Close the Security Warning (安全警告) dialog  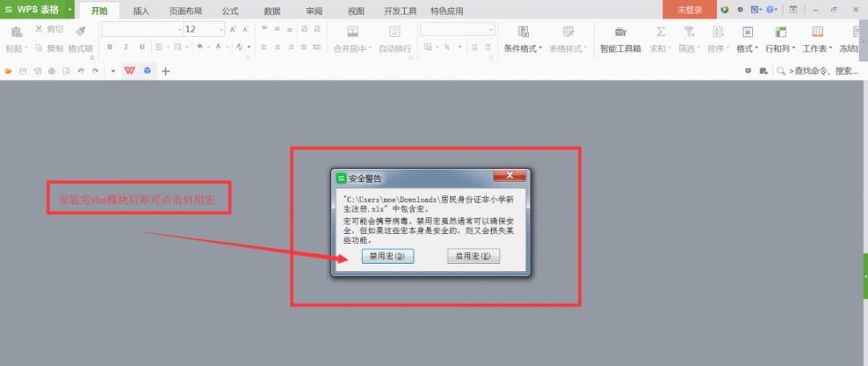[x=510, y=175]
